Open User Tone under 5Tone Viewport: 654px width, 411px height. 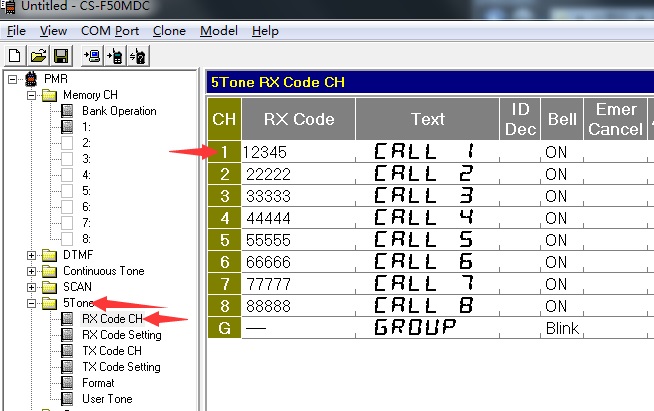click(x=105, y=399)
